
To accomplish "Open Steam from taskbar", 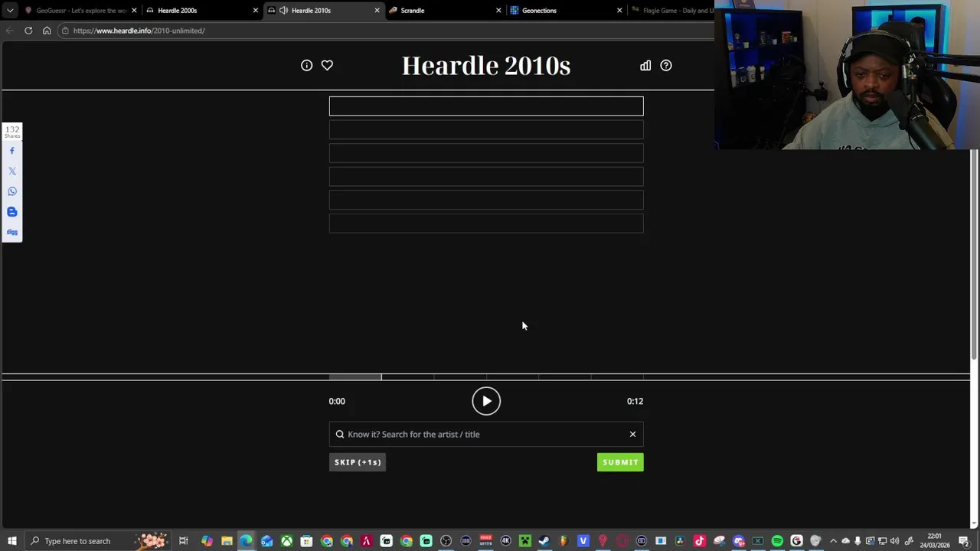I will (x=544, y=541).
